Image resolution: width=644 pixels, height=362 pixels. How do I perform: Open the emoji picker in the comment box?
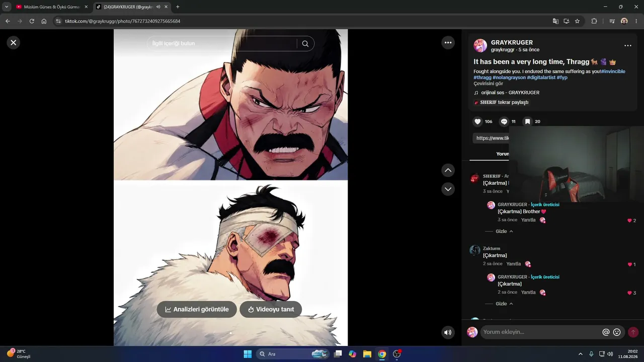coord(617,332)
